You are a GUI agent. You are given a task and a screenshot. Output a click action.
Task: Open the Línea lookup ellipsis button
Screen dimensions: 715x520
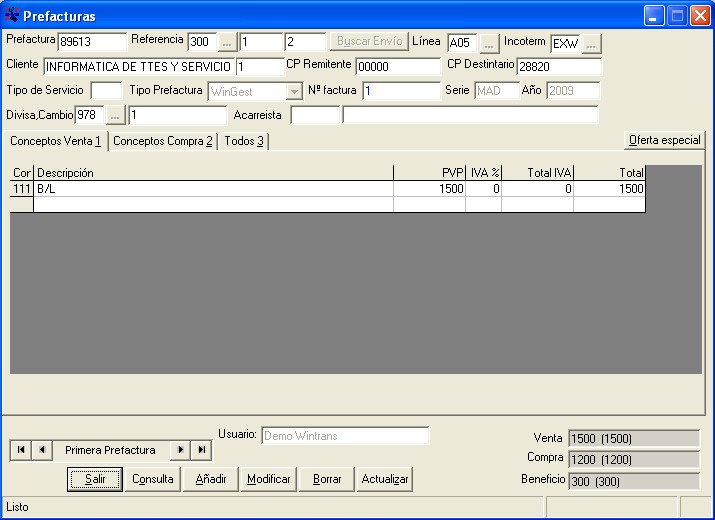tap(489, 44)
